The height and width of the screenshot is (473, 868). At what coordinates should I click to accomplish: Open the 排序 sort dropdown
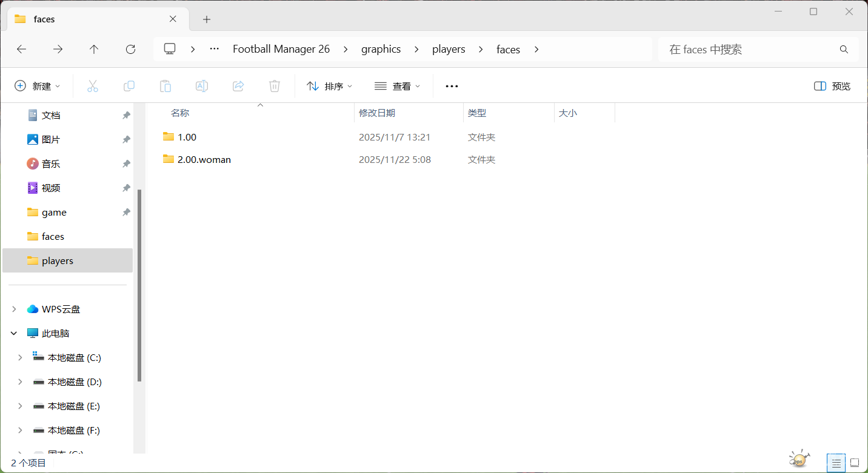coord(329,85)
